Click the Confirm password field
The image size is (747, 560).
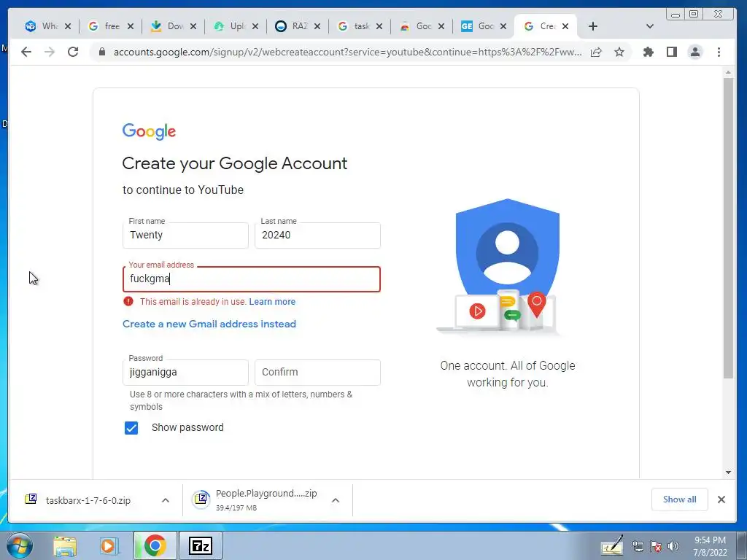(317, 373)
